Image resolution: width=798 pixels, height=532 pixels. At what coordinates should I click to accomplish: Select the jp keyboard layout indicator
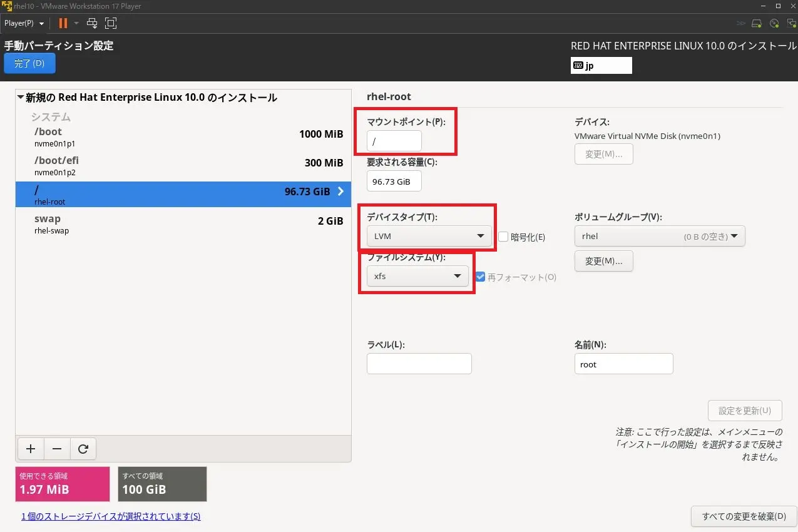601,65
